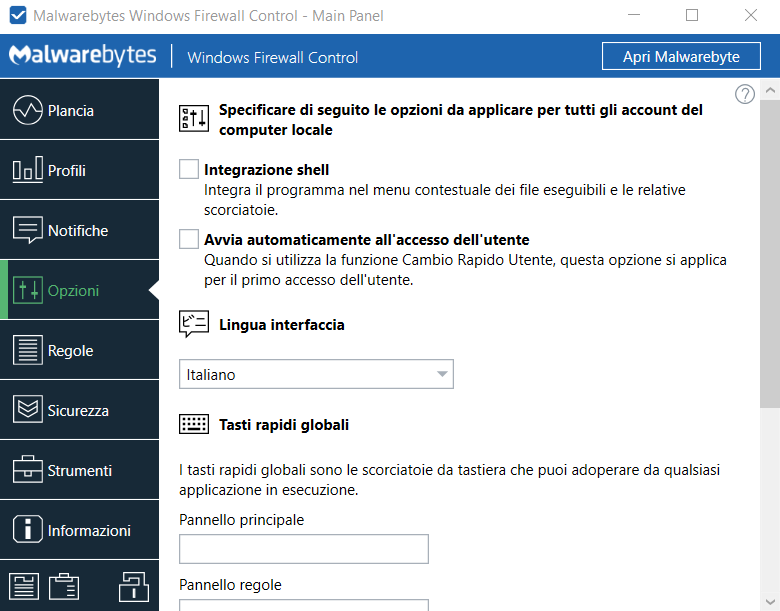780x611 pixels.
Task: Open the Plancia dashboard tab
Action: pyautogui.click(x=80, y=109)
